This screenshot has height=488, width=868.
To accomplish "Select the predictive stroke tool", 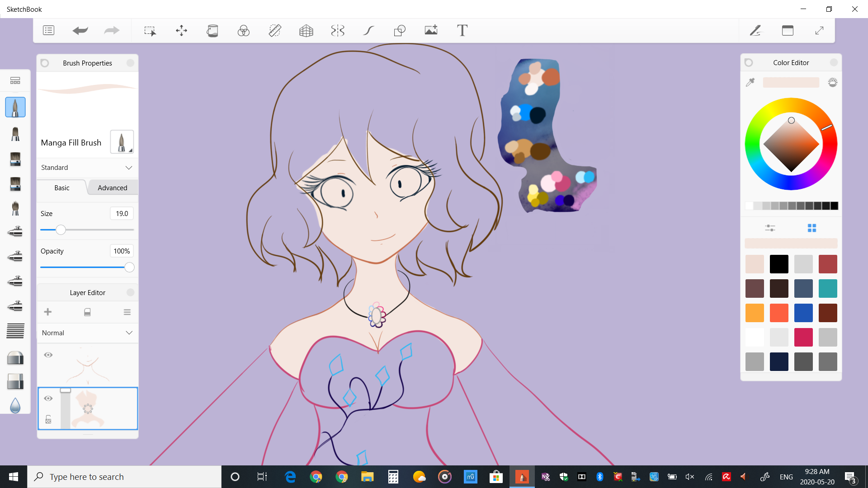I will 368,30.
